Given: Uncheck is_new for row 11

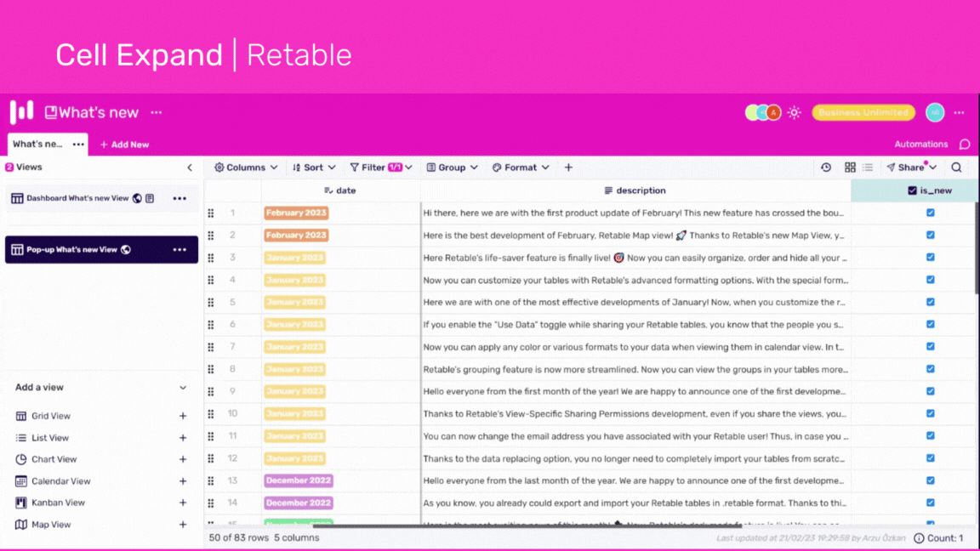Looking at the screenshot, I should coord(931,436).
